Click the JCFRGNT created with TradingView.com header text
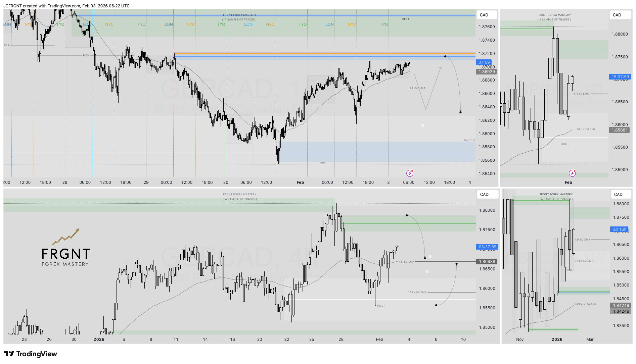Viewport: 636px width, 364px height. point(66,6)
